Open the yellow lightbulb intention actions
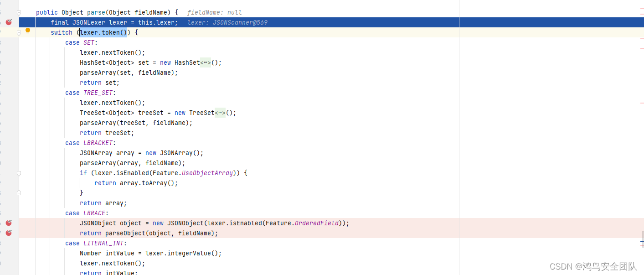 click(x=27, y=31)
